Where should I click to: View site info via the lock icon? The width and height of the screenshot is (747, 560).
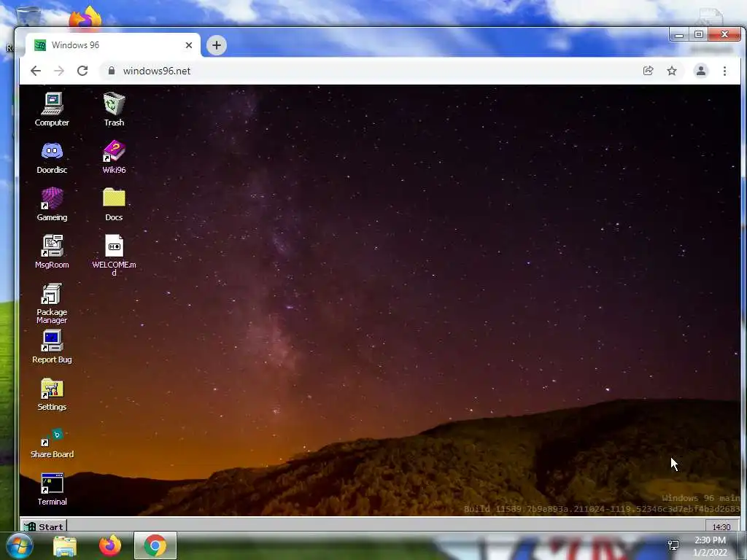[x=112, y=71]
